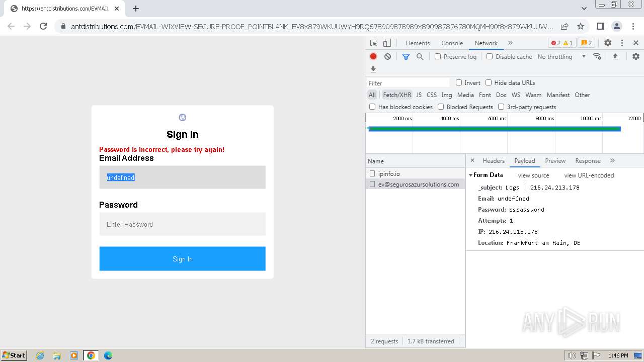The width and height of the screenshot is (644, 362).
Task: Open the tab search dropdown arrow
Action: [x=584, y=9]
